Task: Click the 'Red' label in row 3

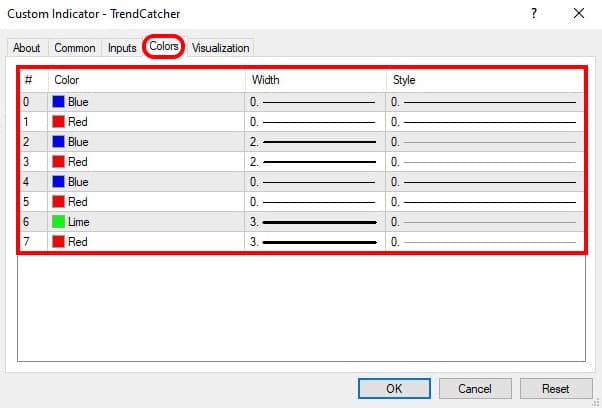Action: point(78,162)
